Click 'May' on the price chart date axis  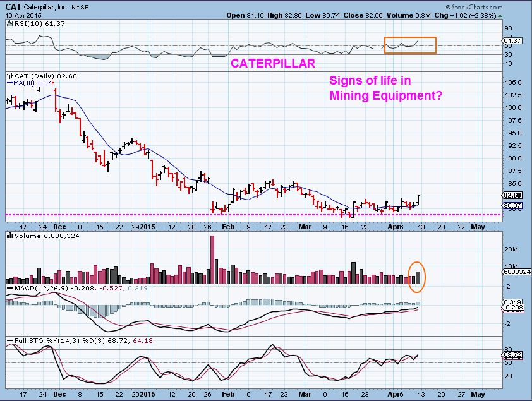click(478, 227)
